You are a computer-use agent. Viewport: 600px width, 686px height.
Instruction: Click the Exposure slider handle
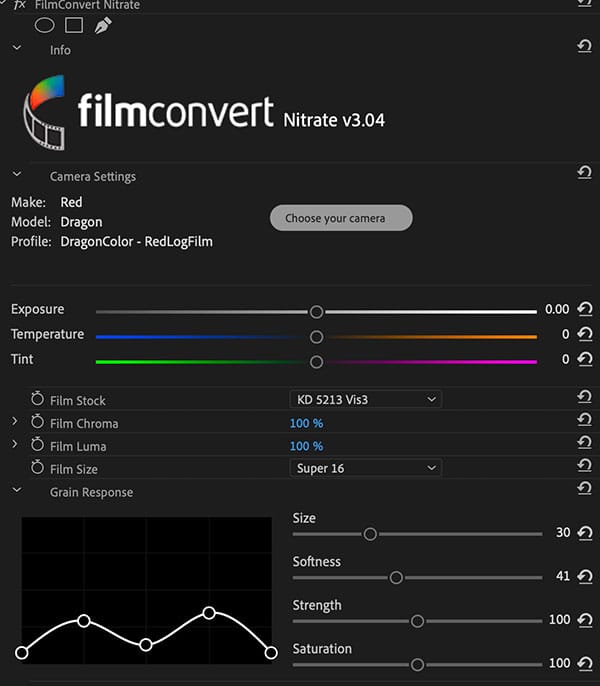[x=316, y=312]
